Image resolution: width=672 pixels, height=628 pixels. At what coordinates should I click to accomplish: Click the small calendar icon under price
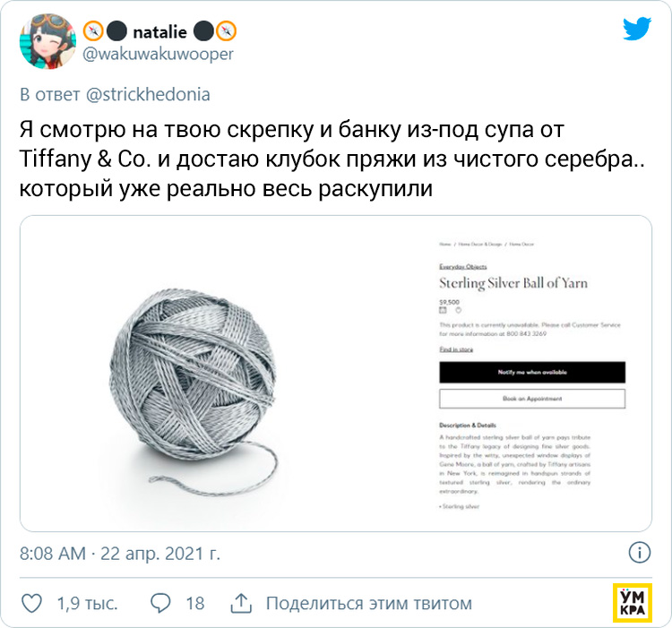coord(443,310)
